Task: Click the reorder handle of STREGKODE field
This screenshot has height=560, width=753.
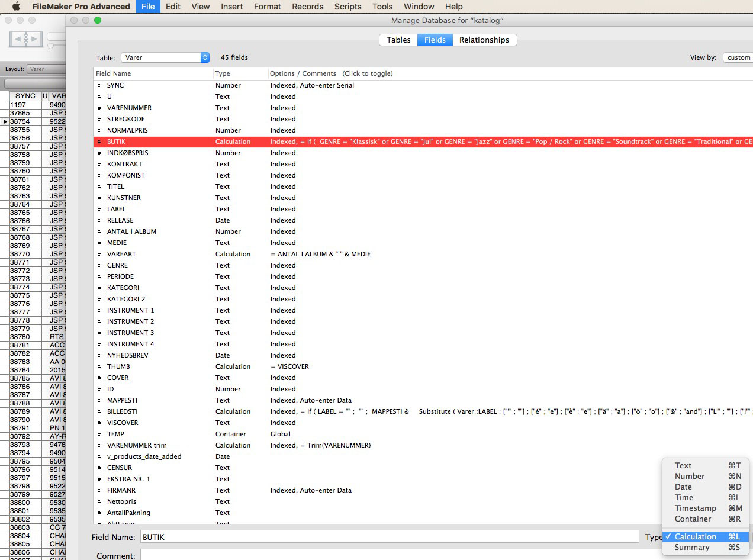Action: pos(99,119)
